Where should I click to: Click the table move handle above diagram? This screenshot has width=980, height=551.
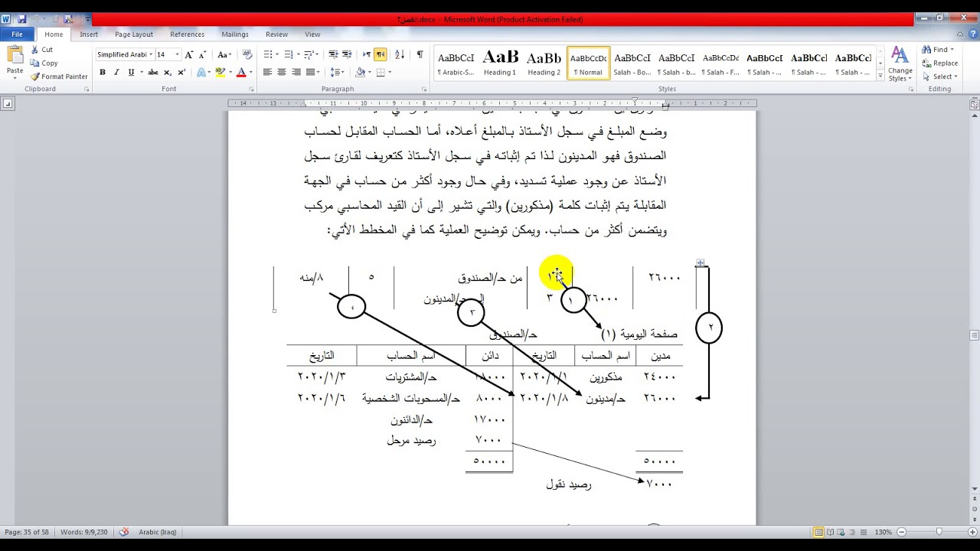[x=700, y=263]
